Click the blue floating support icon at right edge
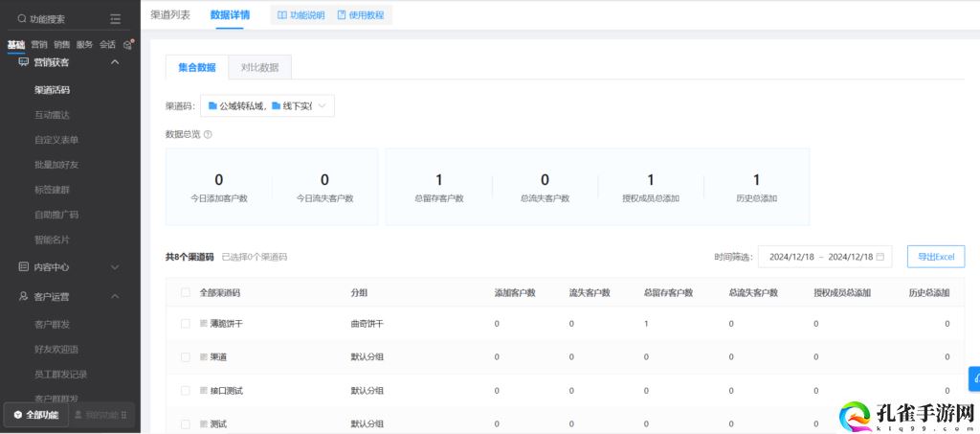The height and width of the screenshot is (434, 980). (974, 379)
